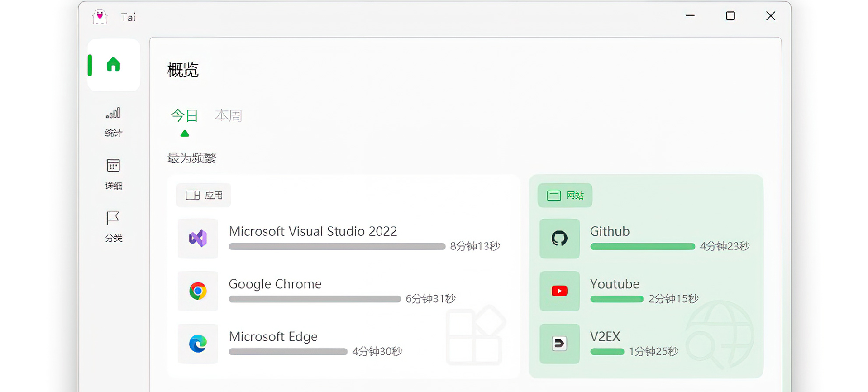Click the Visual Studio usage progress bar

337,247
